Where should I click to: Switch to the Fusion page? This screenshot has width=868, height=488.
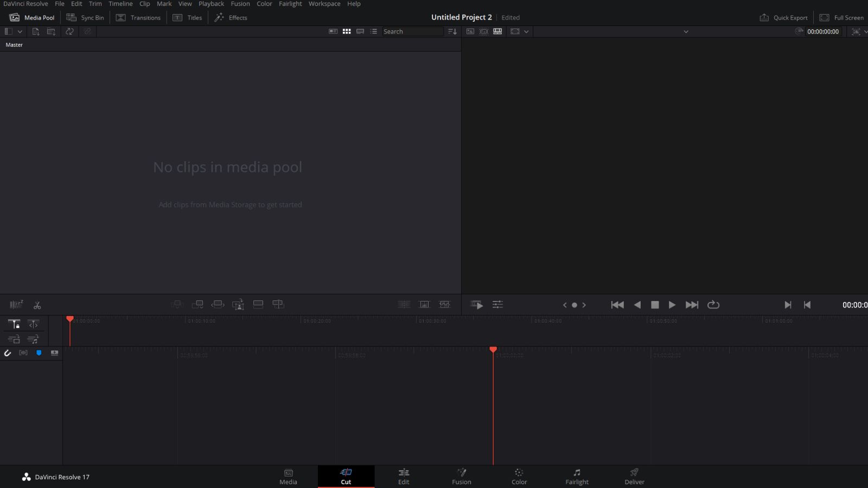461,476
